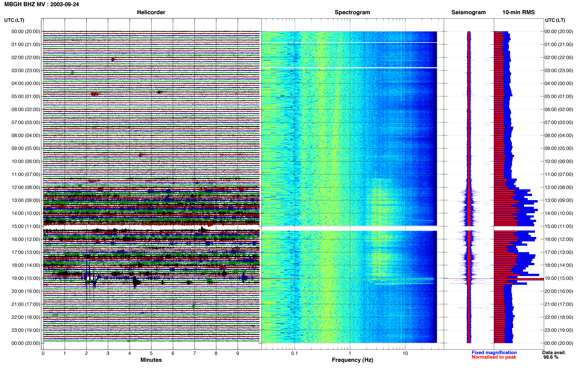Viewport: 588px width, 368px height.
Task: Click the white data gap band in spectrogram at 15:00
Action: [349, 228]
